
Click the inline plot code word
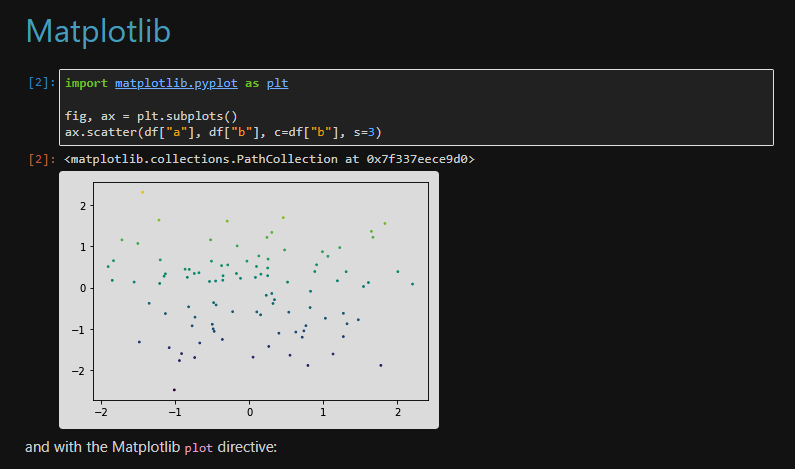199,448
